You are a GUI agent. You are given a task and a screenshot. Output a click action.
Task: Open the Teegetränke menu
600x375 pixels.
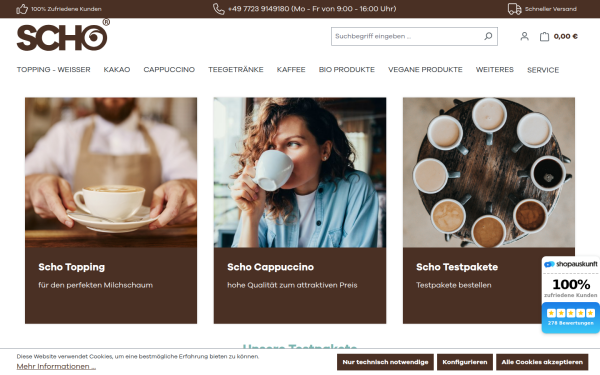236,70
